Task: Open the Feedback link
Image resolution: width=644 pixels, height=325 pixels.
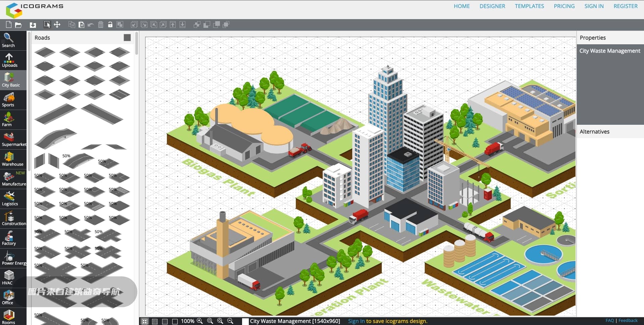Action: [628, 321]
